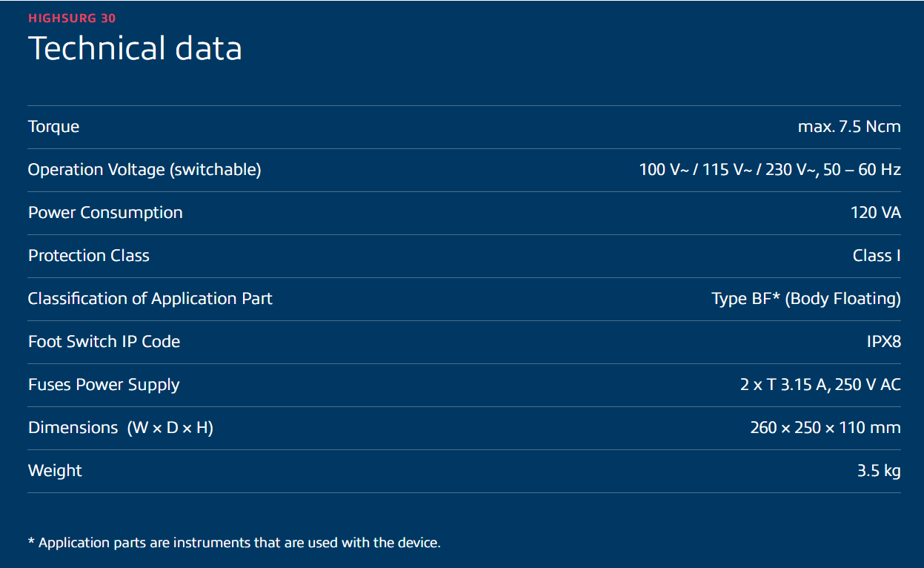This screenshot has width=924, height=568.
Task: Click the HIGHSURG 30 product label
Action: tap(72, 19)
